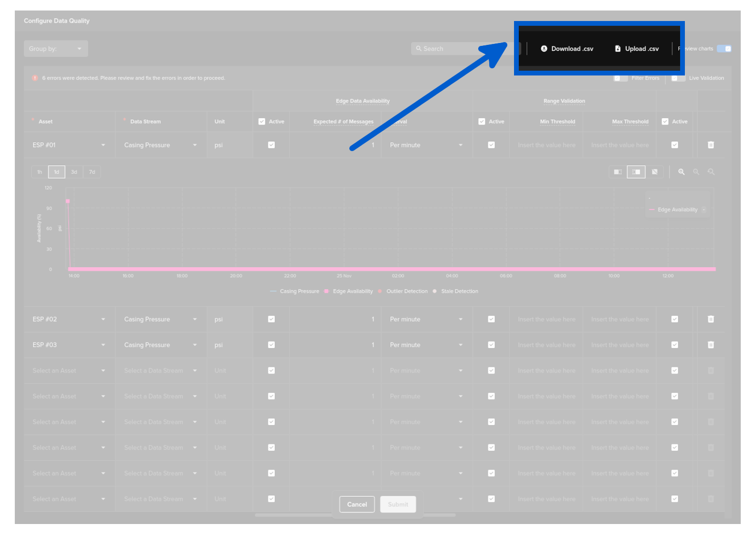Viewport: 756px width, 535px height.
Task: Click the Download .csv button
Action: 567,49
